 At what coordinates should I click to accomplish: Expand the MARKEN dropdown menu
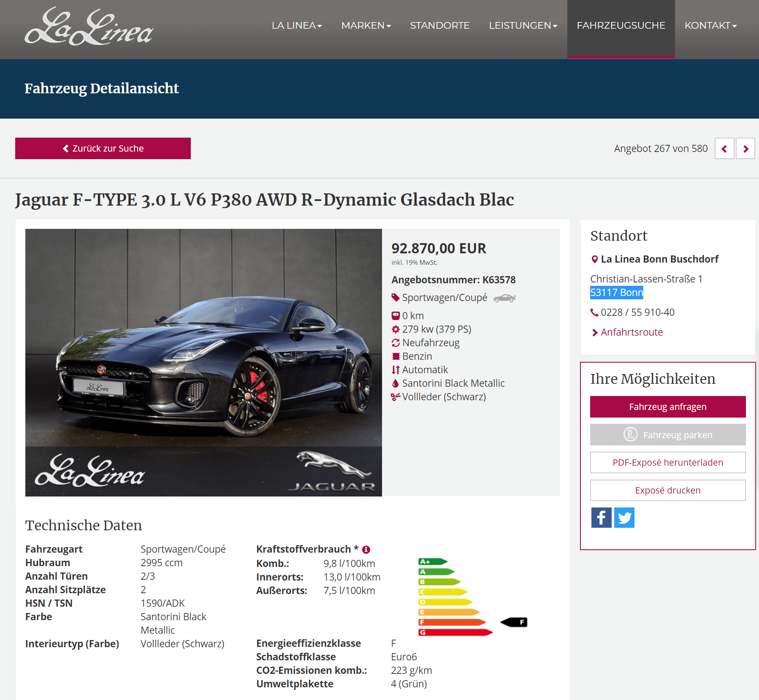[366, 25]
